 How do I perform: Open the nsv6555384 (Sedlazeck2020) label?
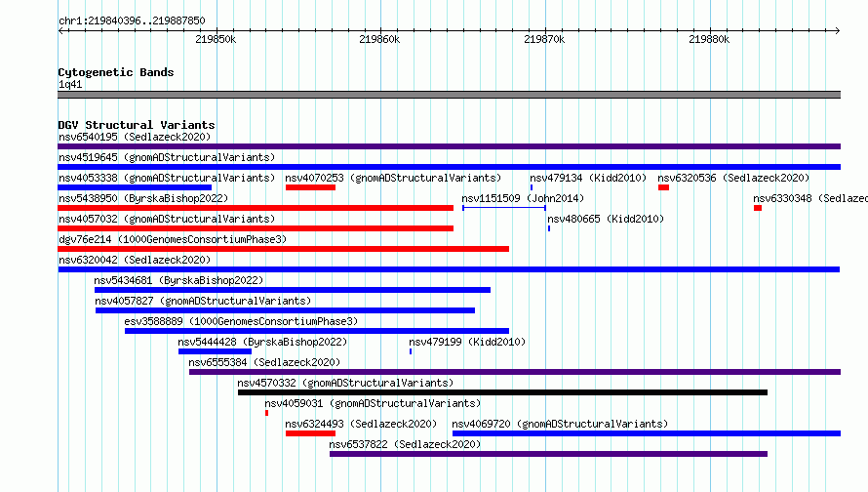[x=264, y=362]
